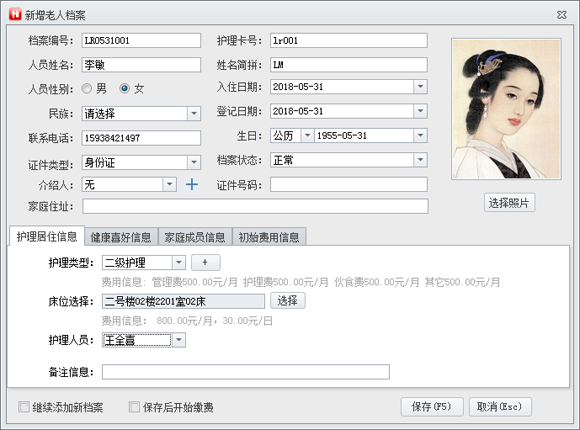Click the portrait photo thumbnail
This screenshot has width=580, height=430.
click(x=506, y=109)
